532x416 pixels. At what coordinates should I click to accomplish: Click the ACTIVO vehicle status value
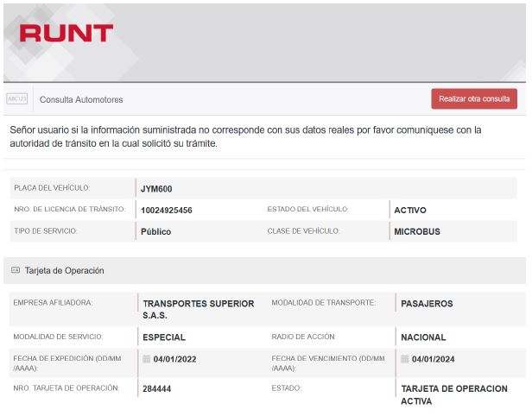(x=410, y=210)
